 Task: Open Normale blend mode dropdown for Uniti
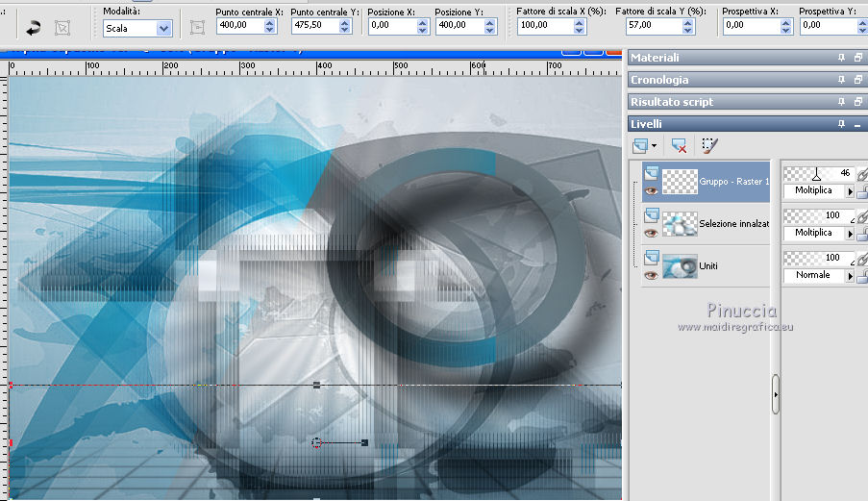819,275
